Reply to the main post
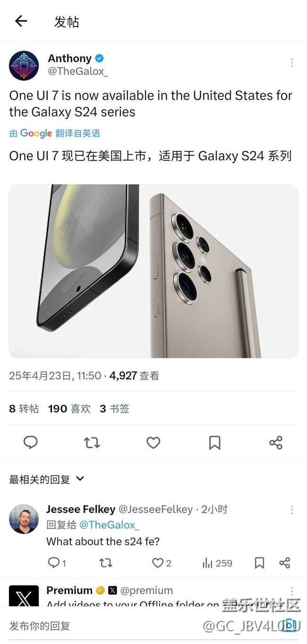The width and height of the screenshot is (307, 644). coord(31,443)
